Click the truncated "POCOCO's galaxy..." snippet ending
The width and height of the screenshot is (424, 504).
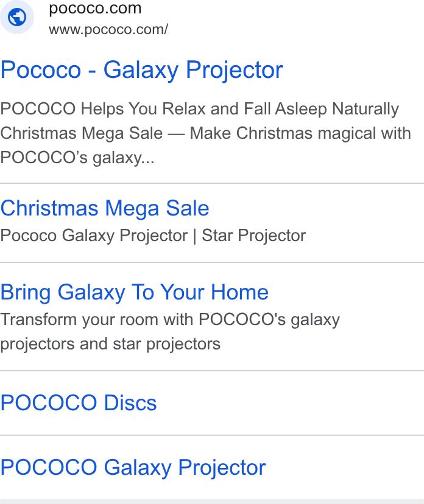coord(77,158)
